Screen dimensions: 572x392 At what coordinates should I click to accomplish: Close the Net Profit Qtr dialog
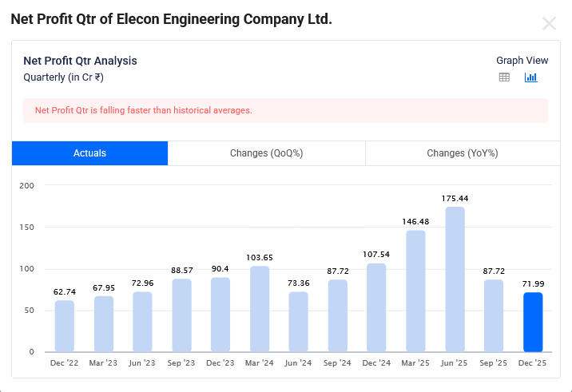click(x=549, y=24)
